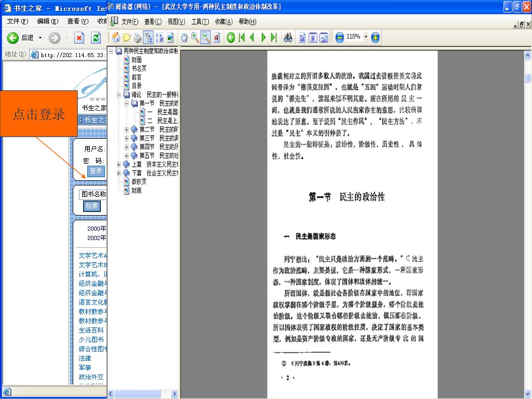Jump to the last page
Screen dimensions: 532x399
tap(274, 37)
